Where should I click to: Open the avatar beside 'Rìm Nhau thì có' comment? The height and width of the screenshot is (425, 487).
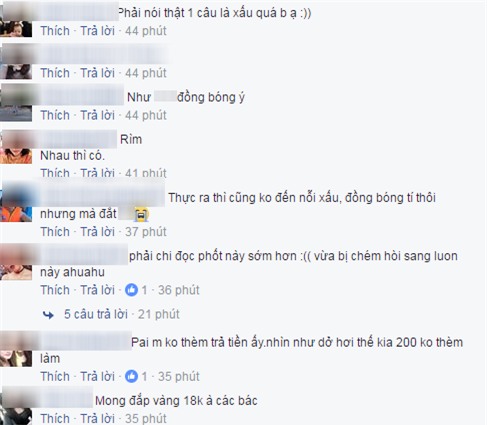click(x=16, y=147)
